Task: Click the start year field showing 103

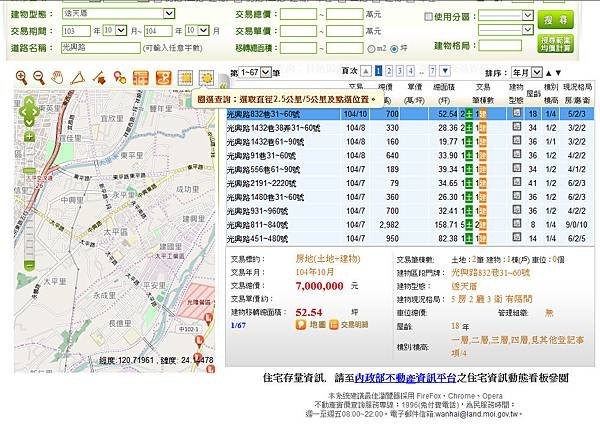Action: (x=76, y=31)
